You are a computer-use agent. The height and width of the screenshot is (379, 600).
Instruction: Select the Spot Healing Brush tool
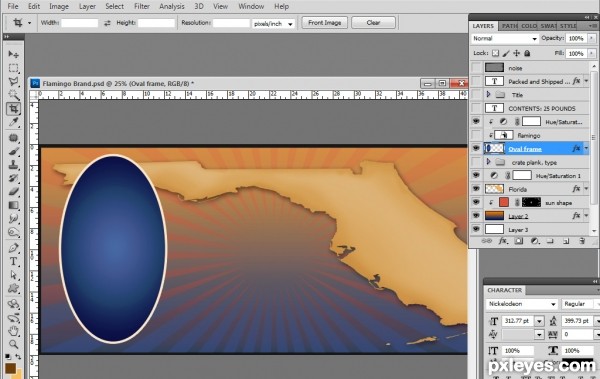pos(13,138)
